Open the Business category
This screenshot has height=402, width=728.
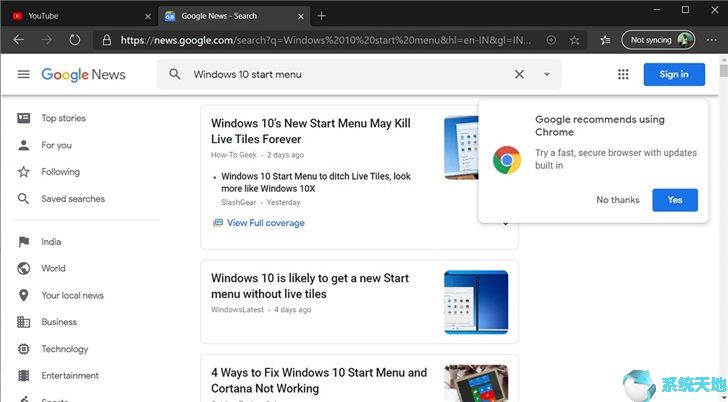pyautogui.click(x=59, y=322)
